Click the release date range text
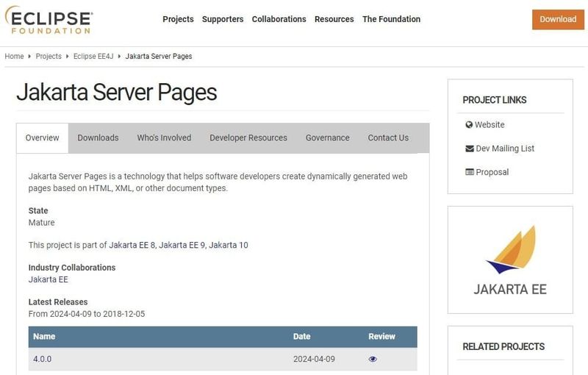 tap(87, 314)
